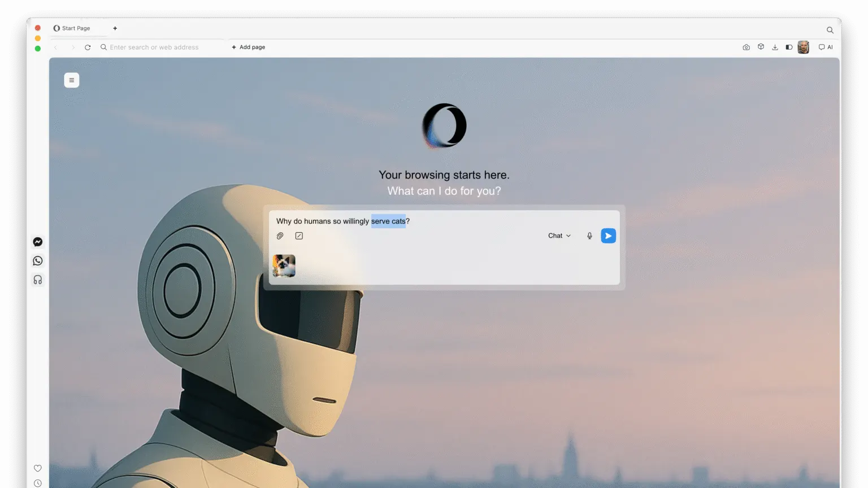Click the Add page button

click(x=248, y=47)
